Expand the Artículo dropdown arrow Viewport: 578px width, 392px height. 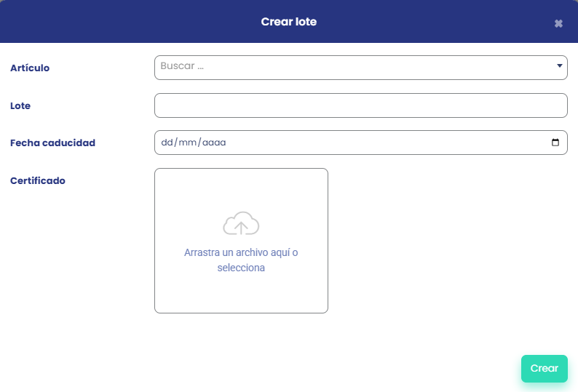tap(559, 66)
